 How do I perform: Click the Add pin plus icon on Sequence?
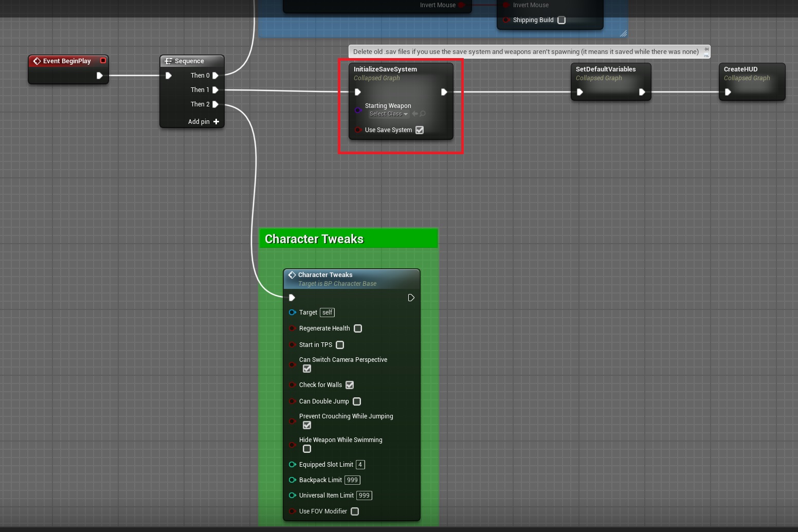pyautogui.click(x=216, y=122)
